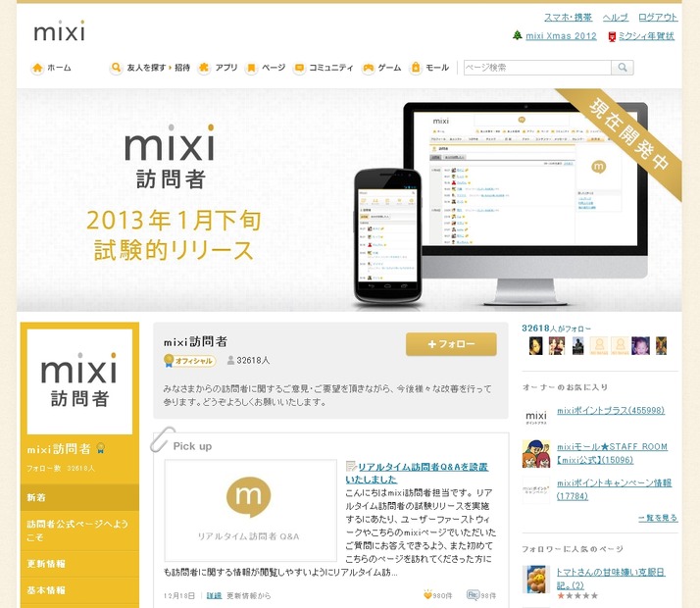The image size is (700, 608).
Task: Open 招待 menu item
Action: 182,68
